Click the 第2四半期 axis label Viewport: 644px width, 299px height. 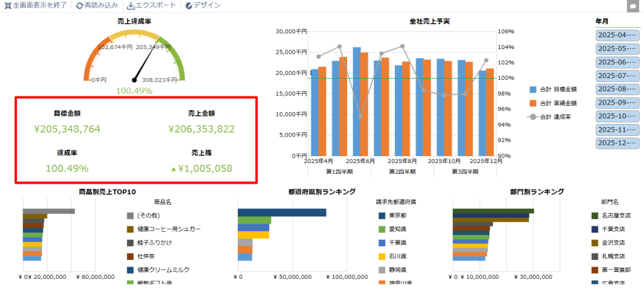coord(402,171)
